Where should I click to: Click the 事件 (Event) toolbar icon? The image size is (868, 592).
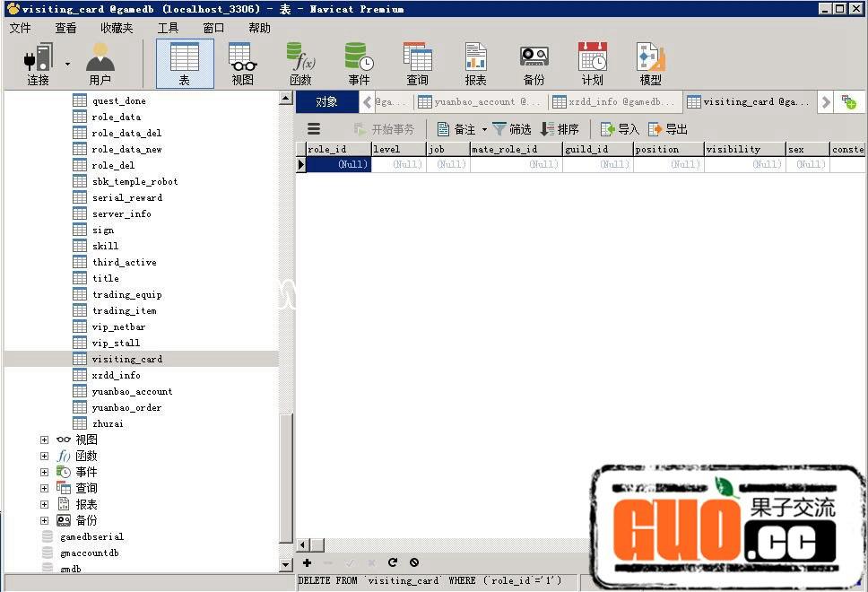[359, 63]
